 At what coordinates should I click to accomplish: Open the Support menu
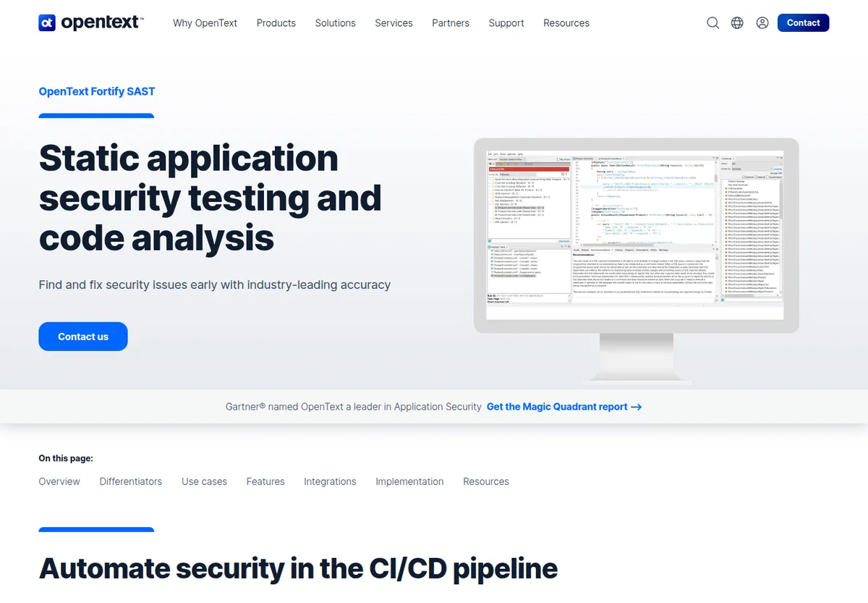tap(506, 23)
